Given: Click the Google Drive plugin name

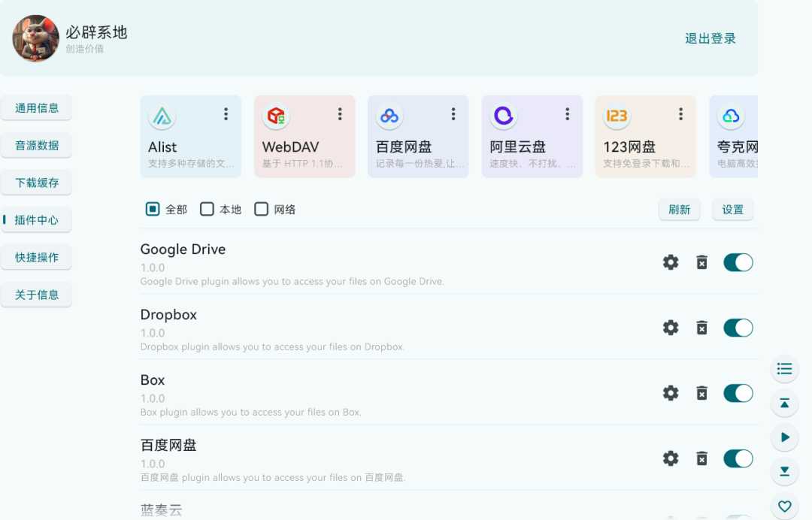Looking at the screenshot, I should pyautogui.click(x=183, y=249).
